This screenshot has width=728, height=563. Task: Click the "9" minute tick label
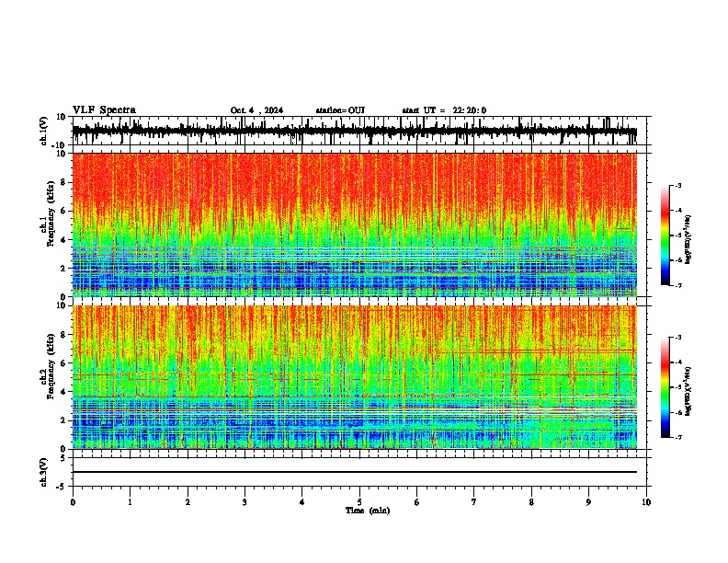point(588,502)
